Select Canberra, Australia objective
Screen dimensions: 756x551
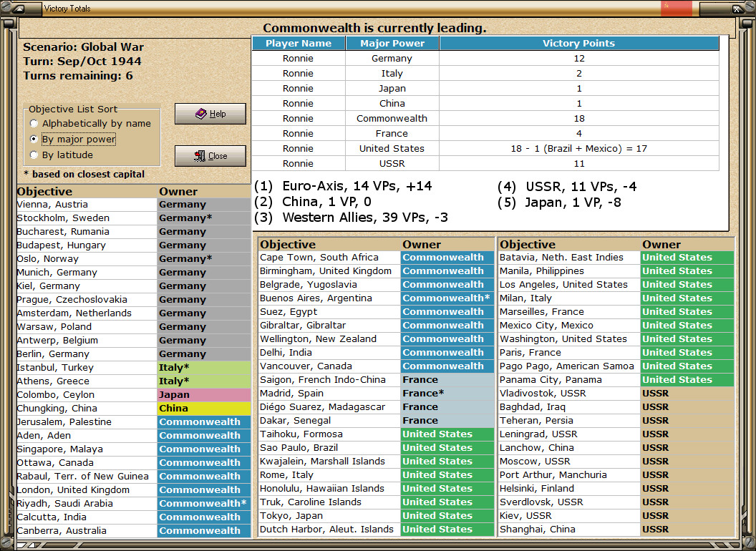click(x=87, y=531)
